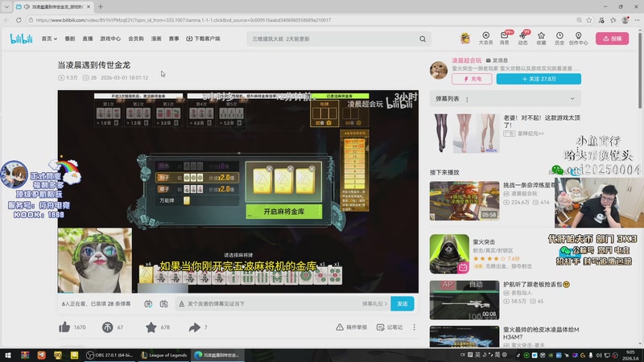Click 充电 charge button
644x362 pixels.
[472, 79]
